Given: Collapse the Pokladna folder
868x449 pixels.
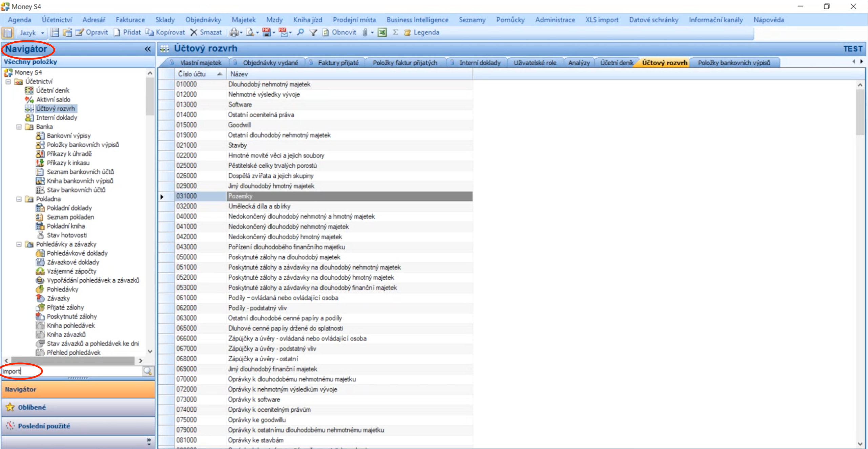Looking at the screenshot, I should 19,199.
